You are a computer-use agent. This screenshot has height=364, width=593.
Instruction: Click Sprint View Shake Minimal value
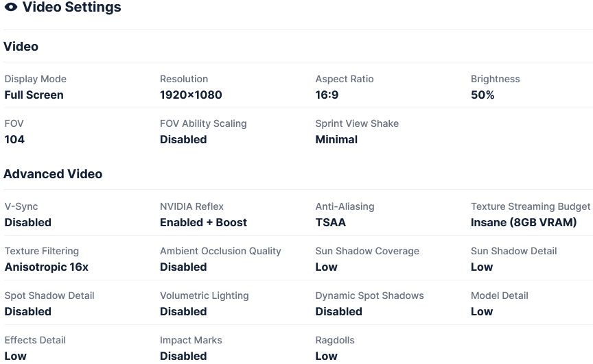(336, 139)
